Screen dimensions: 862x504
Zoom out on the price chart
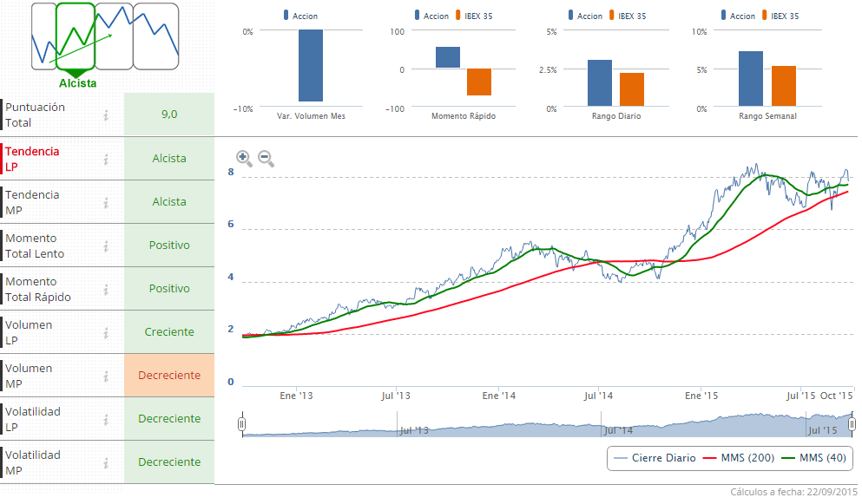point(266,159)
